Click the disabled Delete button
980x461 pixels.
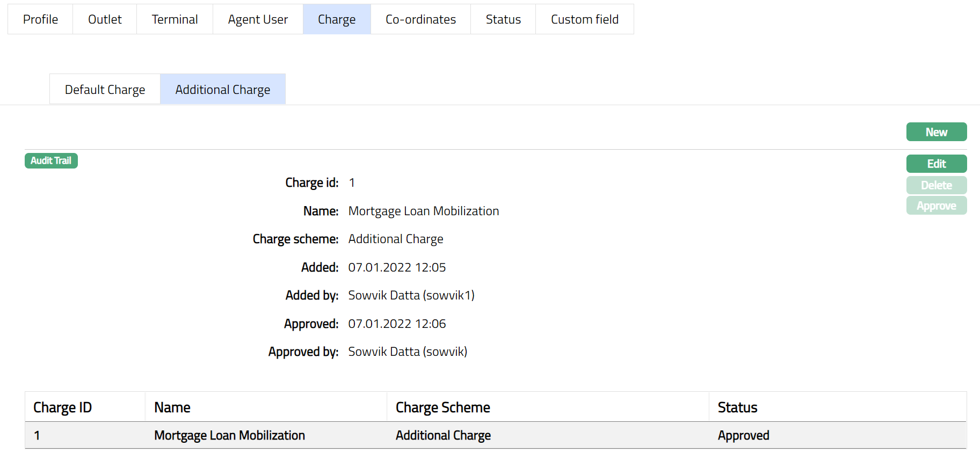pyautogui.click(x=936, y=185)
